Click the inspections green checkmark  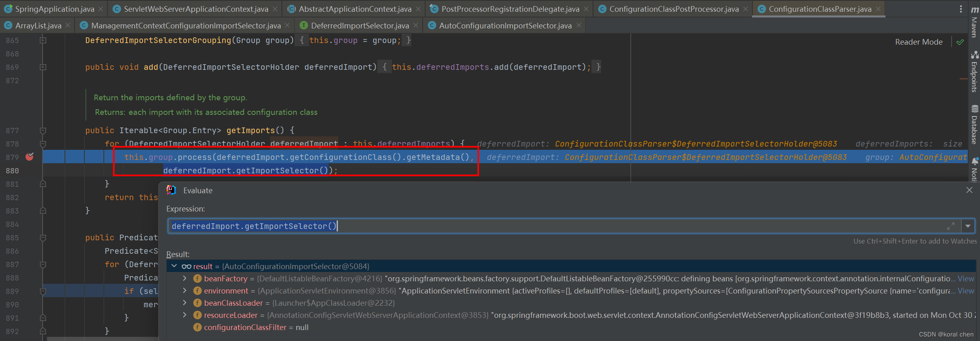(960, 42)
